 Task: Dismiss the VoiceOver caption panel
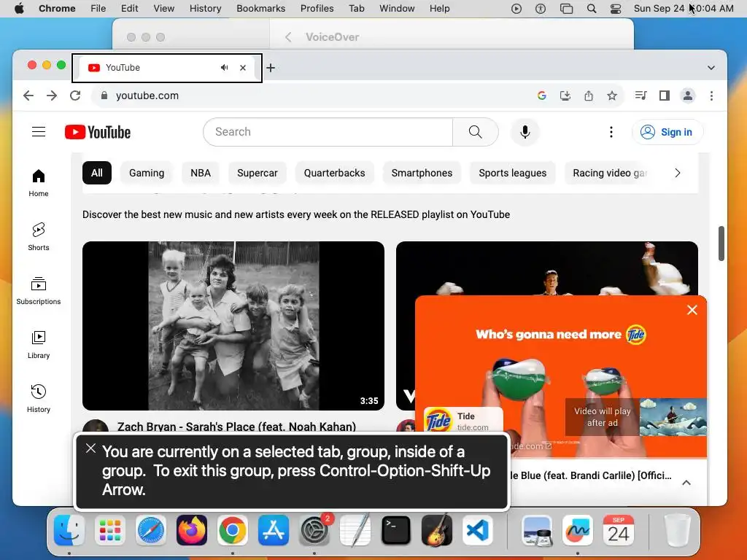(90, 448)
